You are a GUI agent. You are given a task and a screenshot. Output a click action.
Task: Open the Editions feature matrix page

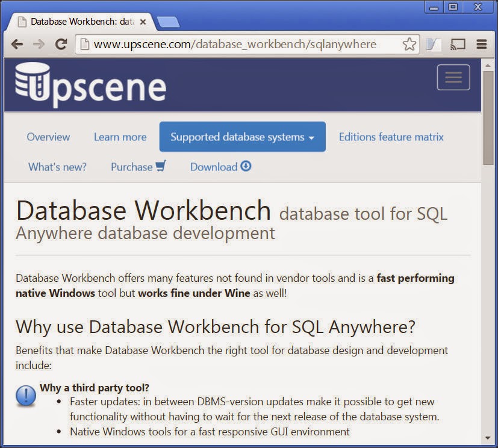pyautogui.click(x=390, y=137)
